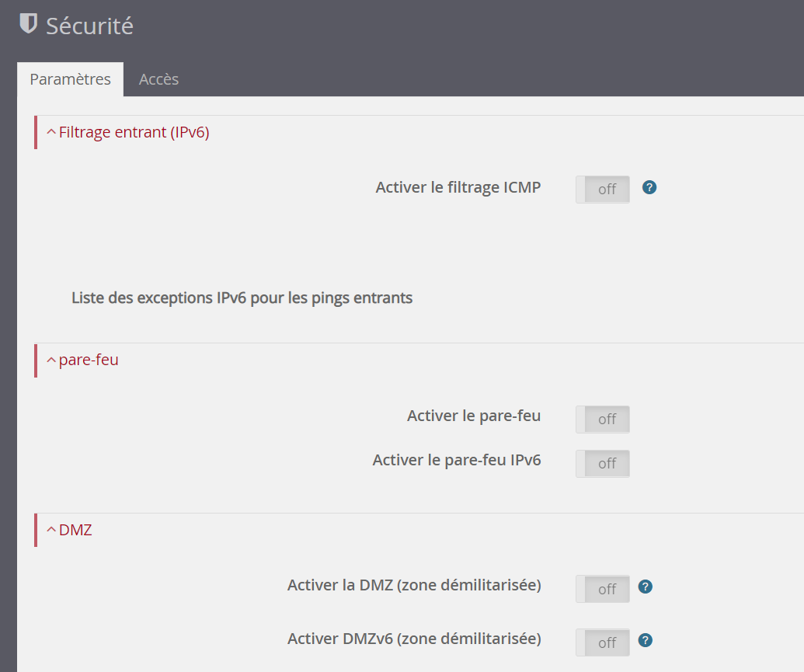Switch to the Accès tab

(158, 79)
